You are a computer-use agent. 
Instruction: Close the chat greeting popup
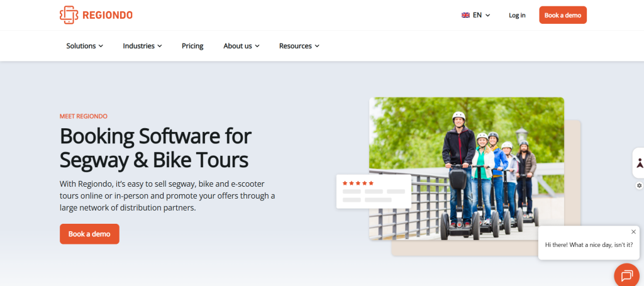tap(633, 232)
